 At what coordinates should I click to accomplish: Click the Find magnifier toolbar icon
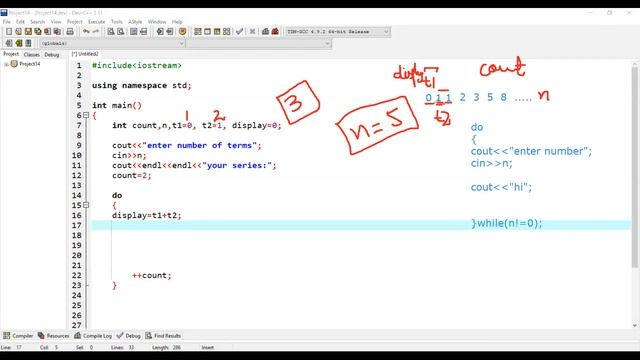pos(111,31)
